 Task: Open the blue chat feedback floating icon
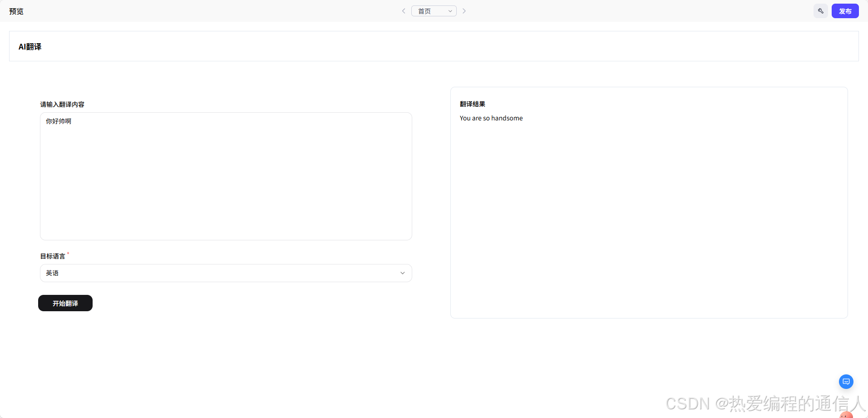846,382
